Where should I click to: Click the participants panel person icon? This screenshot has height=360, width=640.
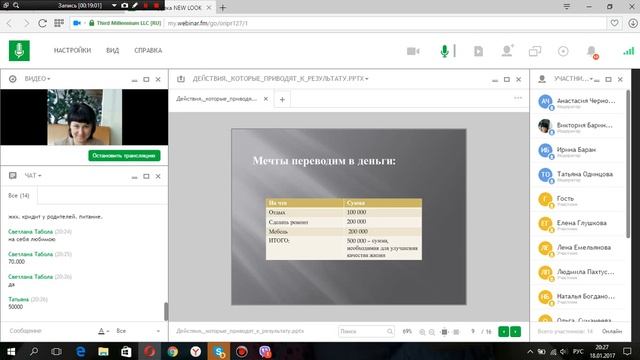[x=542, y=79]
